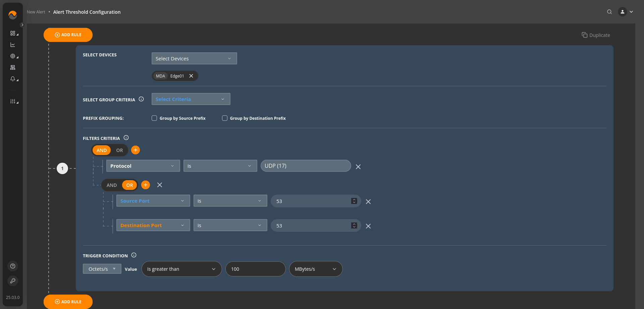Open the user account menu
This screenshot has height=309, width=644.
626,12
